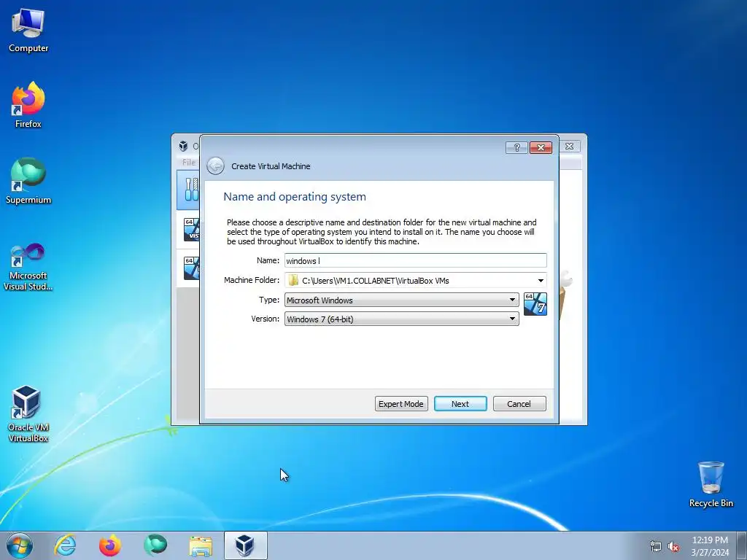
Task: Select the Vista VM icon in VirtualBox Manager
Action: (x=191, y=230)
